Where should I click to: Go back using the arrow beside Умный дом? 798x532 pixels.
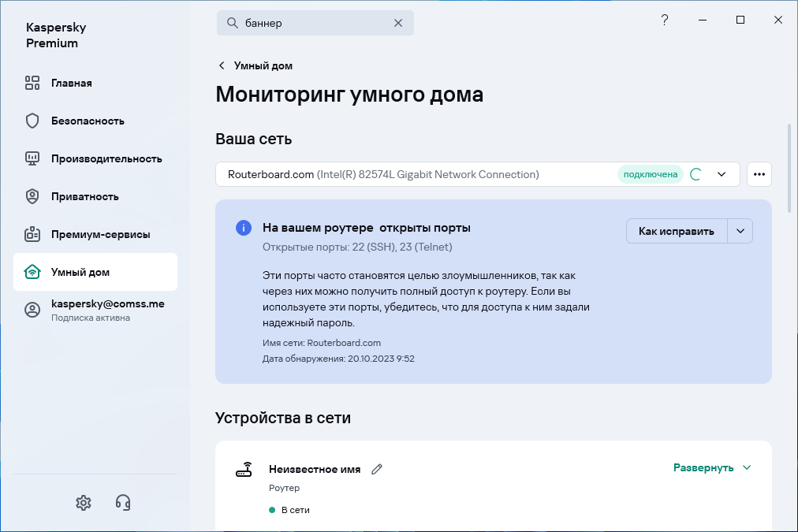point(222,65)
